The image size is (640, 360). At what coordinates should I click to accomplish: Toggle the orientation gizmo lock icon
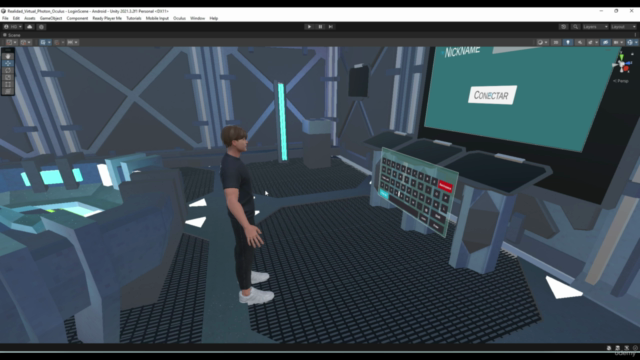point(633,54)
